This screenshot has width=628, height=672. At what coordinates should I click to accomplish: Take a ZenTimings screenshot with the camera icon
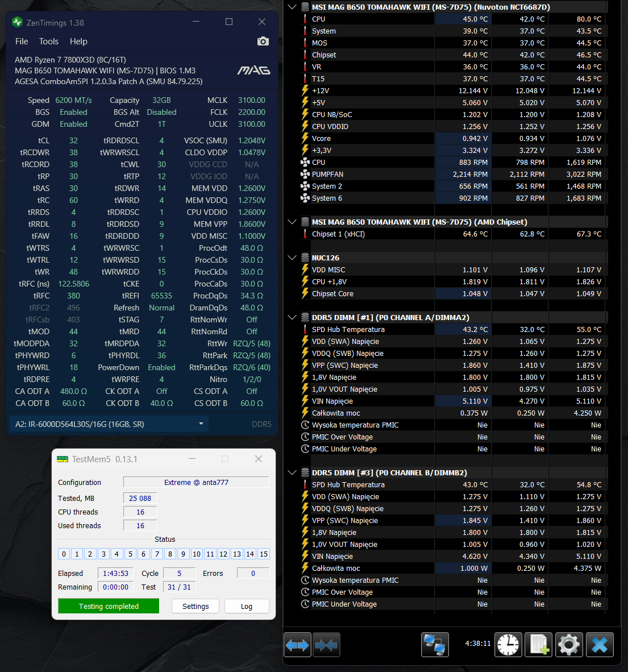pos(263,41)
